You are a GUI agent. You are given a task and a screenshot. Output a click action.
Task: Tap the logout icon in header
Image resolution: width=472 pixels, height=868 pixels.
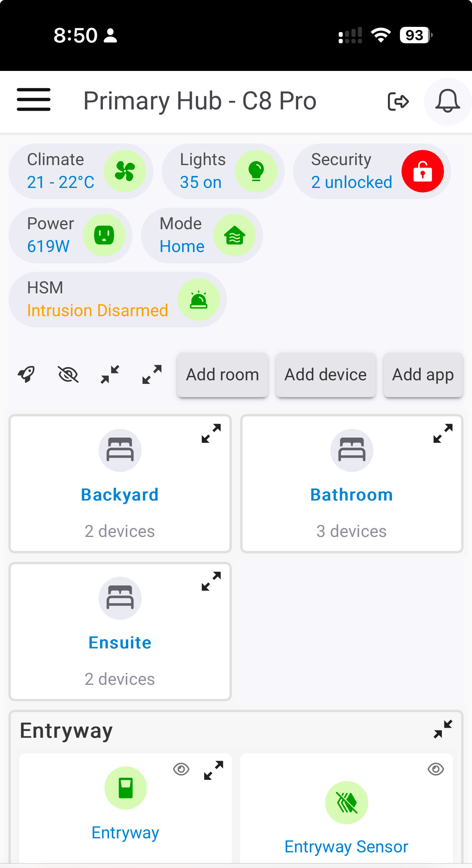click(x=398, y=101)
